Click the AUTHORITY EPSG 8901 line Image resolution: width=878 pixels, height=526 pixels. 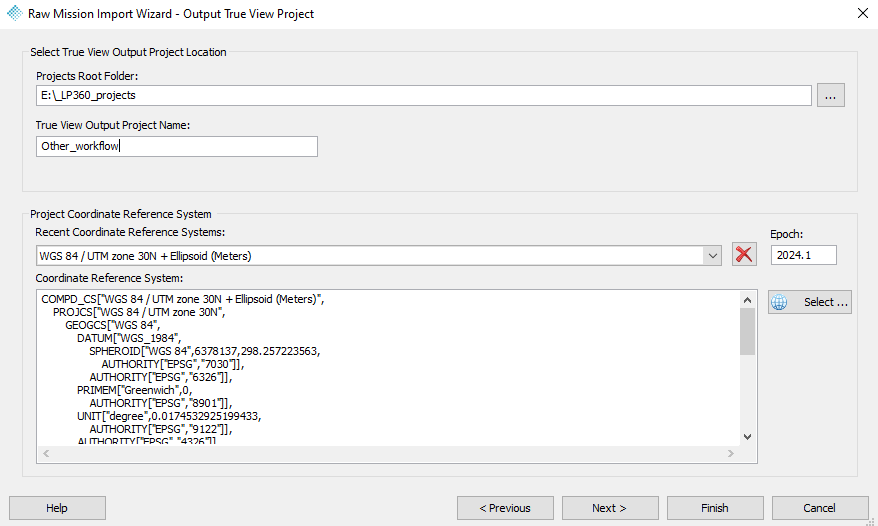[161, 403]
